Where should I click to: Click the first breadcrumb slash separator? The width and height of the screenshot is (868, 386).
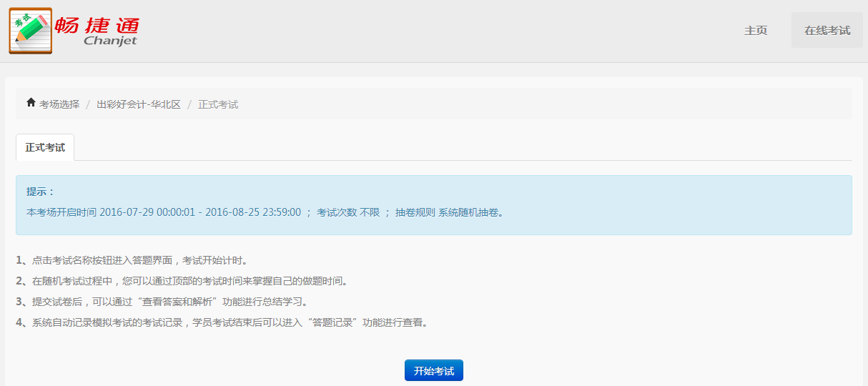(x=88, y=104)
